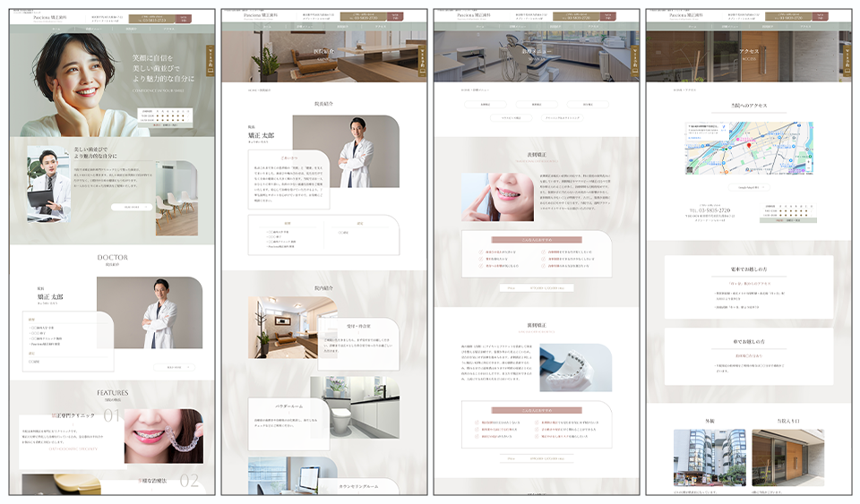The width and height of the screenshot is (860, 504).
Task: Click the doctor-with-laptop photo on home page
Action: [x=48, y=184]
